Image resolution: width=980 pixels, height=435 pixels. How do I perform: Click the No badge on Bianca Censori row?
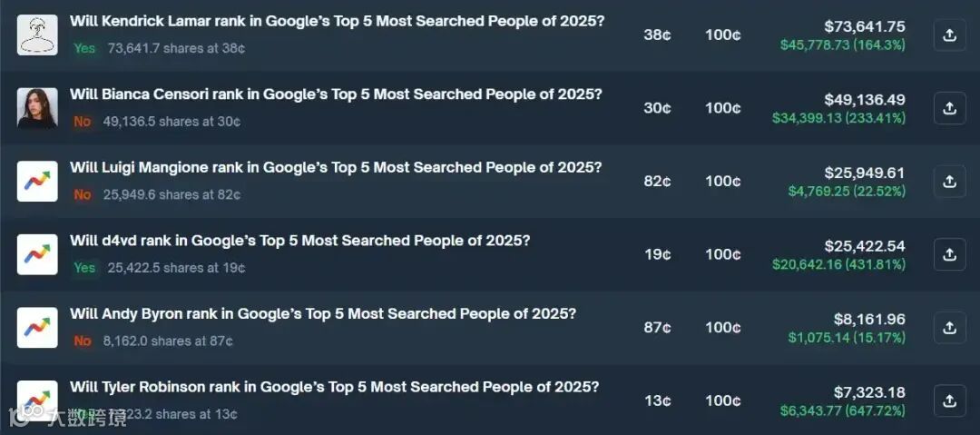[83, 121]
